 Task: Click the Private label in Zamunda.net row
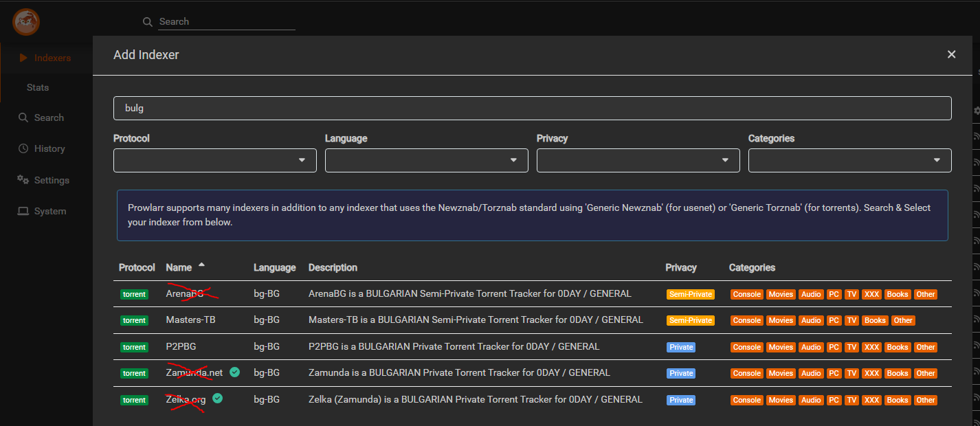pyautogui.click(x=681, y=373)
